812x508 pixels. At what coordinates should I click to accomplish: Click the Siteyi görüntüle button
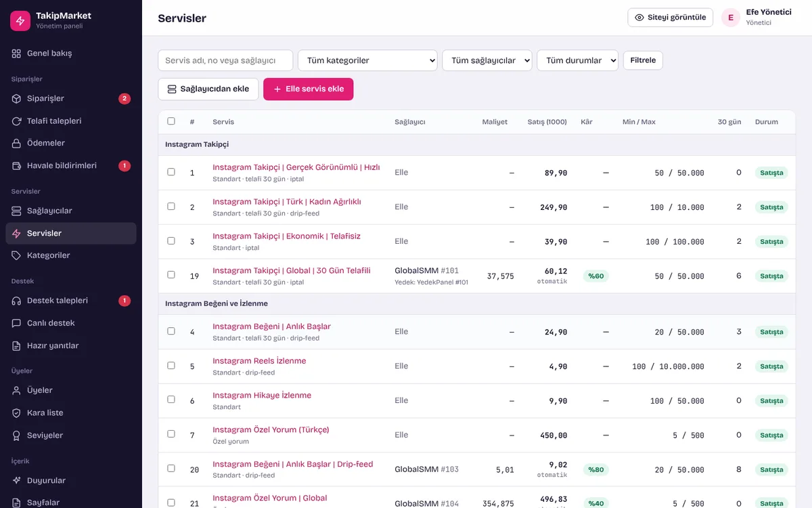(x=671, y=18)
